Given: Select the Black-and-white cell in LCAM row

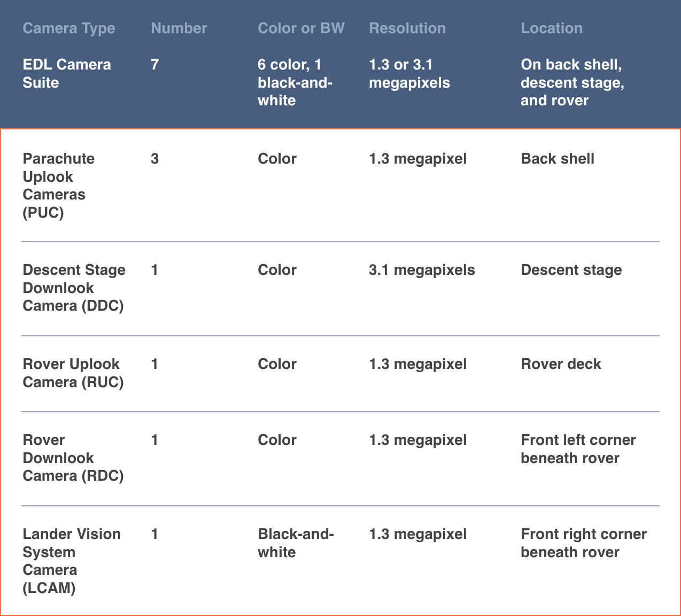Looking at the screenshot, I should [x=296, y=543].
